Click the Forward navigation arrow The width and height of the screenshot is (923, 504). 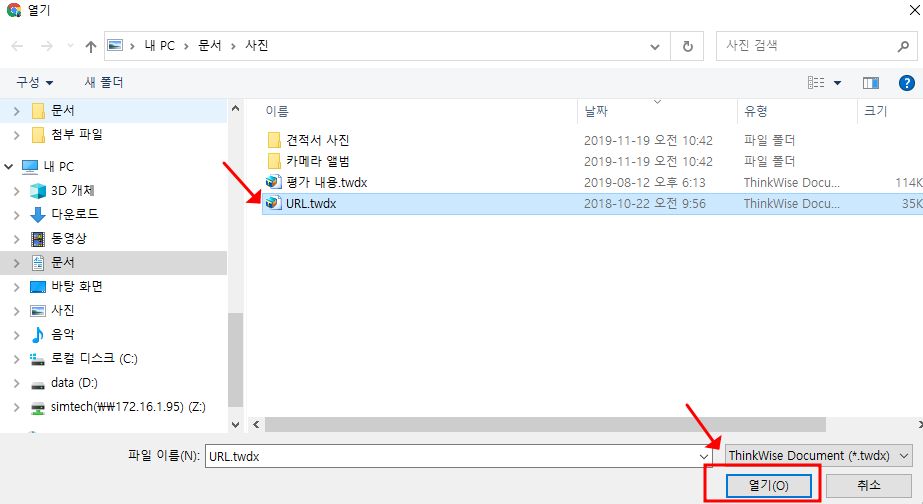click(x=47, y=46)
